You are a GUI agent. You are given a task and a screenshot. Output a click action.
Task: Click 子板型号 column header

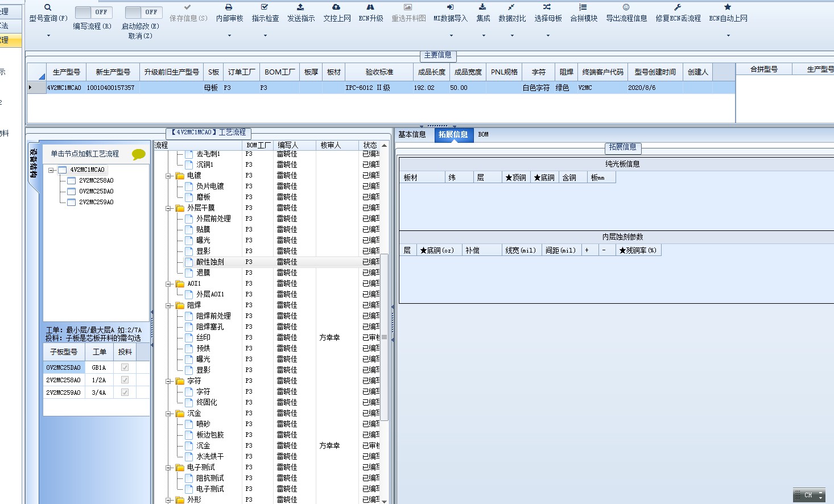click(64, 352)
